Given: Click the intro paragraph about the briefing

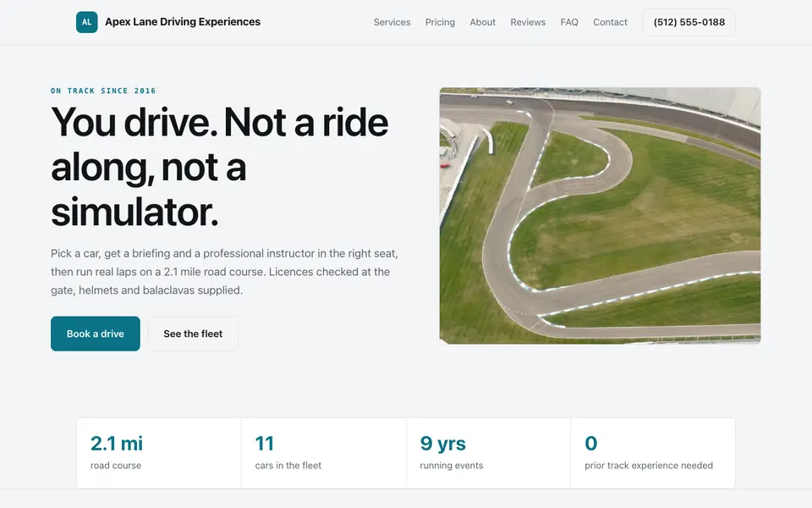Looking at the screenshot, I should 224,272.
